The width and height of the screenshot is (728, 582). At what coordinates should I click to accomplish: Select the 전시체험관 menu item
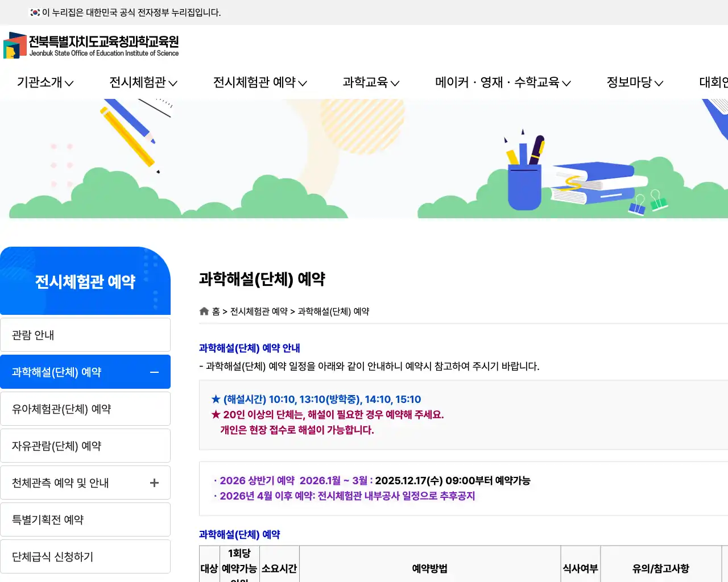tap(143, 82)
